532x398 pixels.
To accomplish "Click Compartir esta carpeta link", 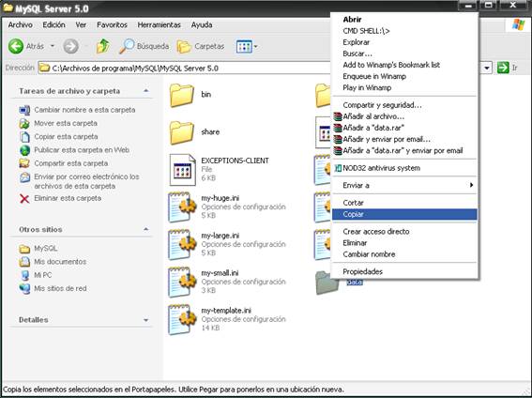I will (x=71, y=163).
